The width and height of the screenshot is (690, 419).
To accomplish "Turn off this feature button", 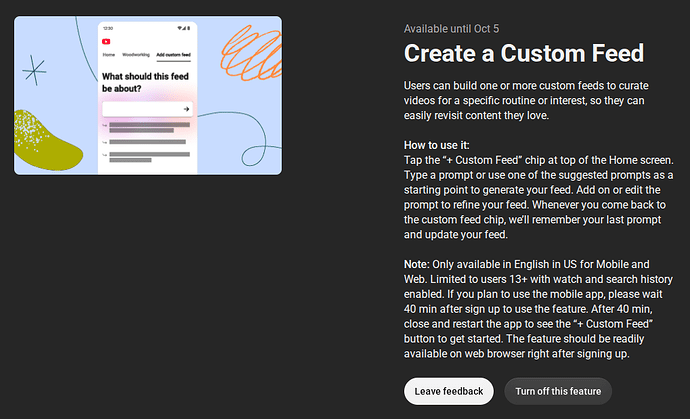I will [558, 391].
